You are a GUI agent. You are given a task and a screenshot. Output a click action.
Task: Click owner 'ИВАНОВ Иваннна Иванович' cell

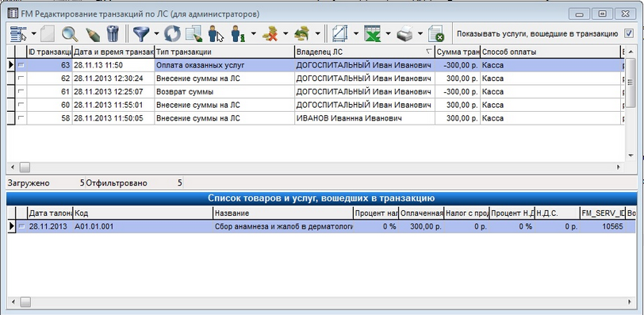[365, 118]
